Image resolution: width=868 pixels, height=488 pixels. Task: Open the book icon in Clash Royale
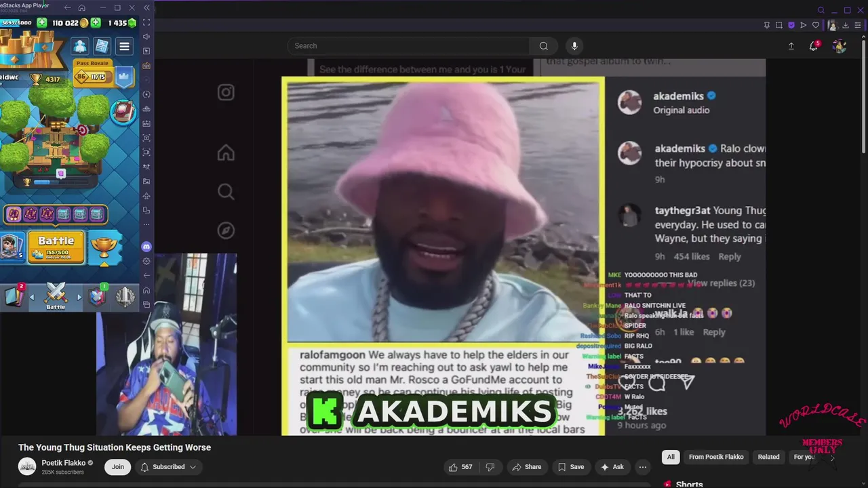pos(123,112)
